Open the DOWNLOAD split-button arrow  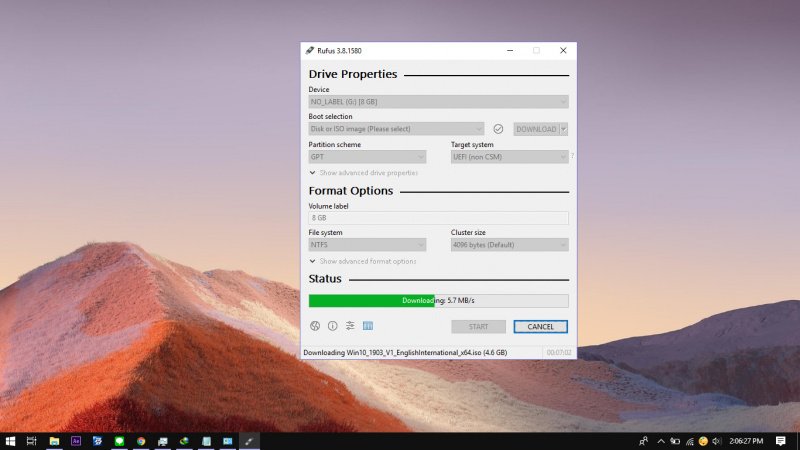[563, 129]
